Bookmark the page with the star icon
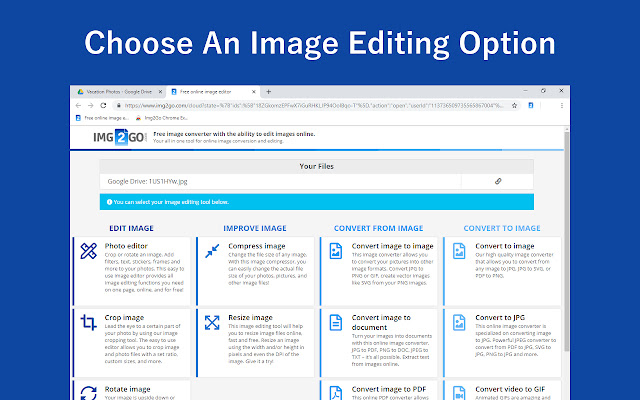640x400 pixels. click(514, 105)
